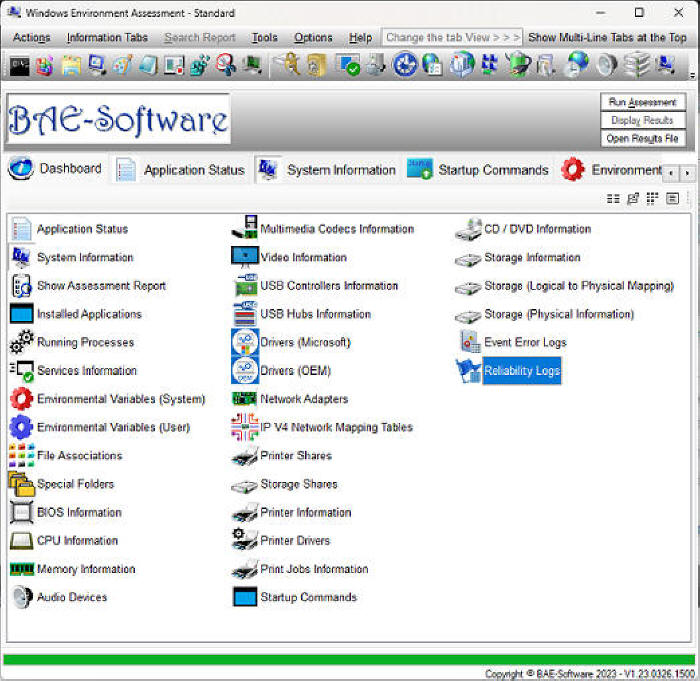Open the toolbar overflow chevron at toolbar end
Screen dimensions: 700x681
point(692,75)
